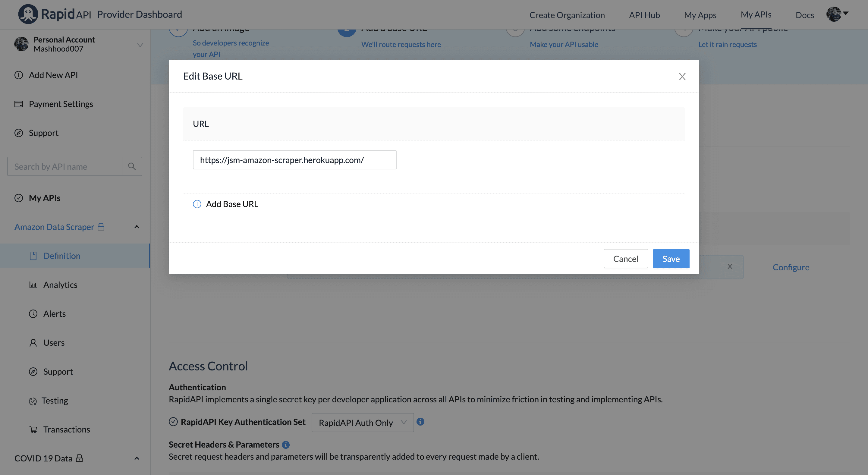
Task: Open Analytics in sidebar
Action: [x=60, y=285]
